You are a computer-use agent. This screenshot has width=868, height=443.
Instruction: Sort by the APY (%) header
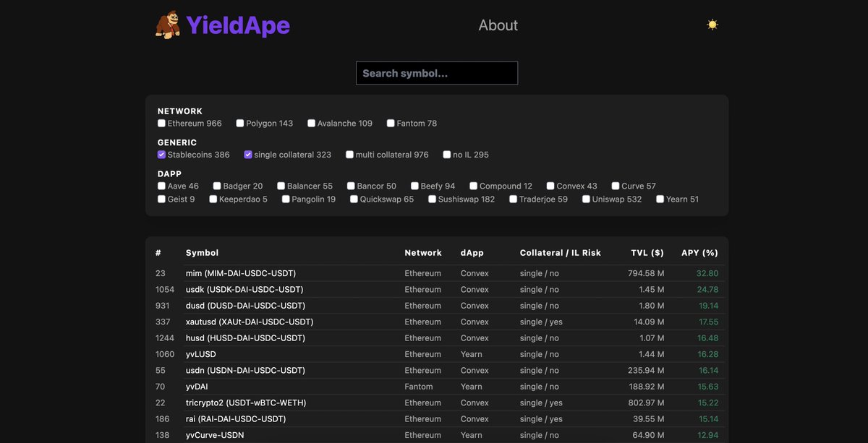click(700, 253)
